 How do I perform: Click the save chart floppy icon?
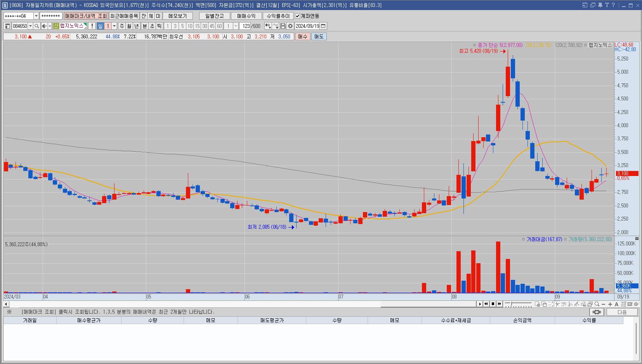click(283, 26)
